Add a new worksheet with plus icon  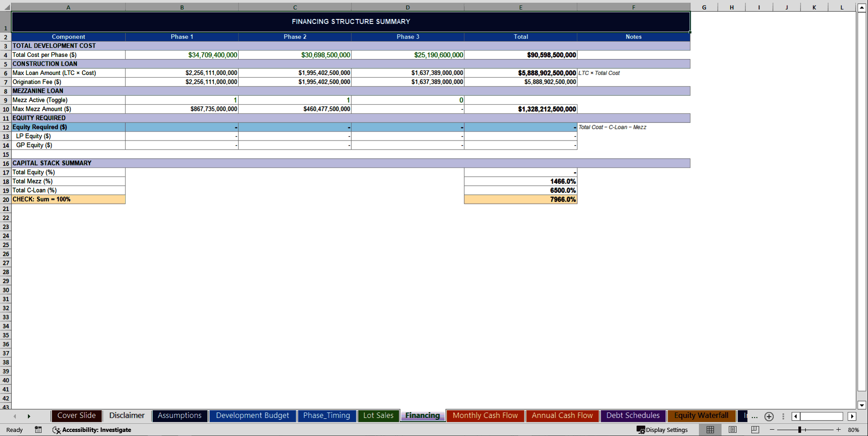[769, 417]
